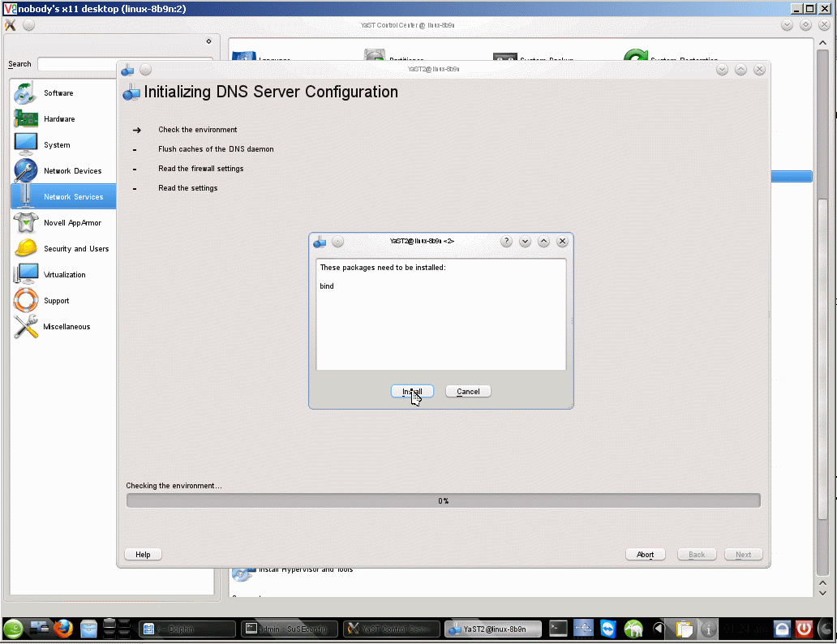Open the Security and Users helmet icon
This screenshot has width=837, height=644.
pyautogui.click(x=25, y=248)
